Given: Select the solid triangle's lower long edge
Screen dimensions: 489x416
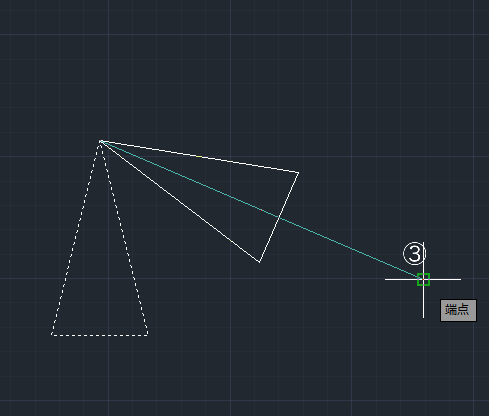Looking at the screenshot, I should coord(180,202).
